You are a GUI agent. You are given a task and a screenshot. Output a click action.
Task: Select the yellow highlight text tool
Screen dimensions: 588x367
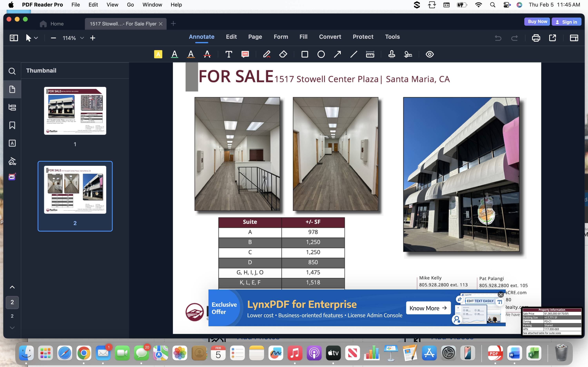(158, 54)
